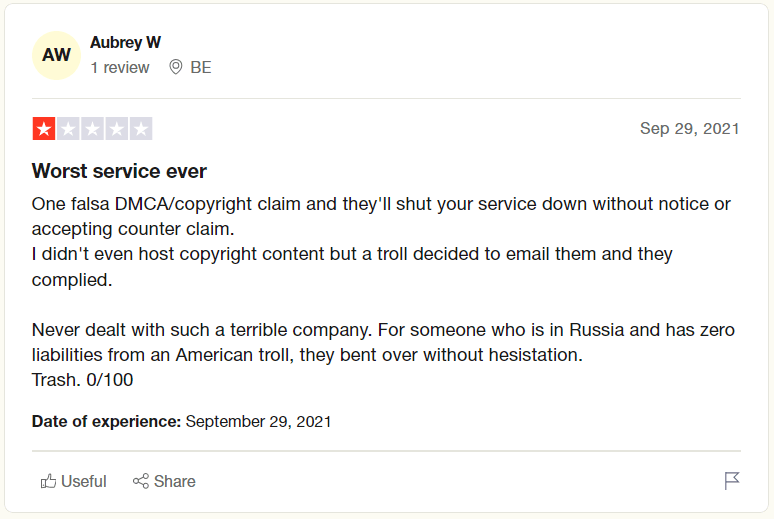Click the 'Date of experience' label
This screenshot has width=774, height=519.
pos(106,422)
